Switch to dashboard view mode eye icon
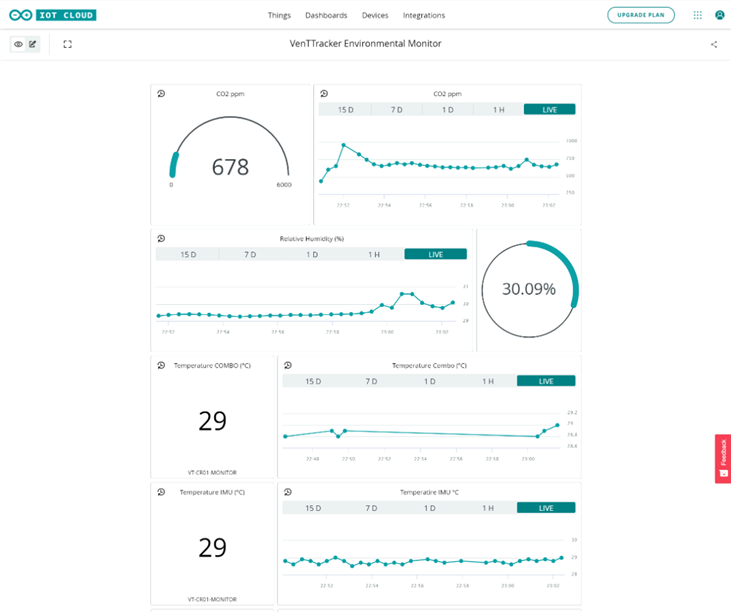Viewport: 731px width, 612px height. coord(18,44)
